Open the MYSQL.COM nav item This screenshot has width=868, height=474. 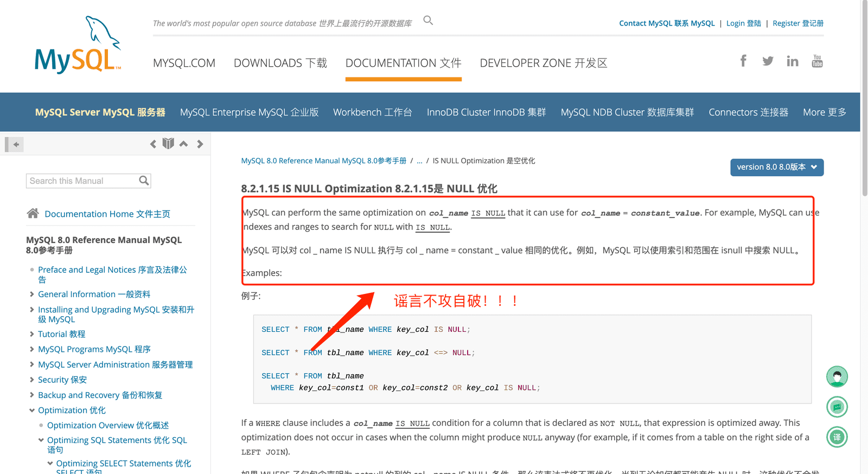pos(184,63)
